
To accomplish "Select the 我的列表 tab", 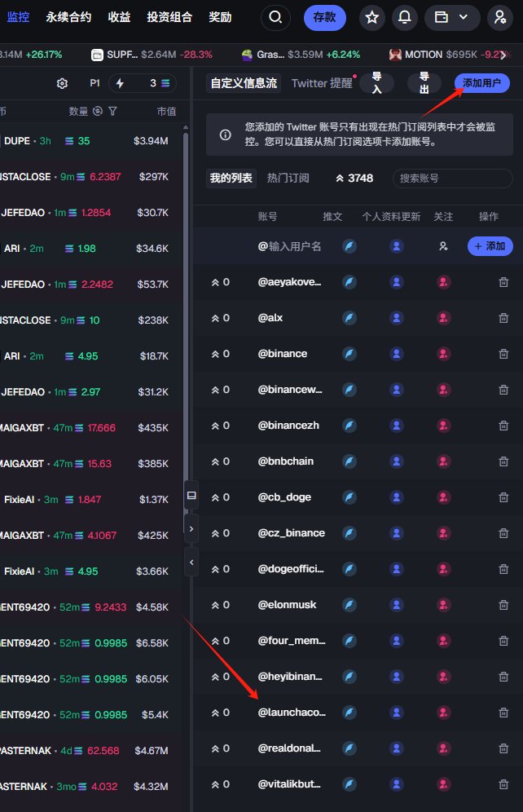I will click(231, 179).
